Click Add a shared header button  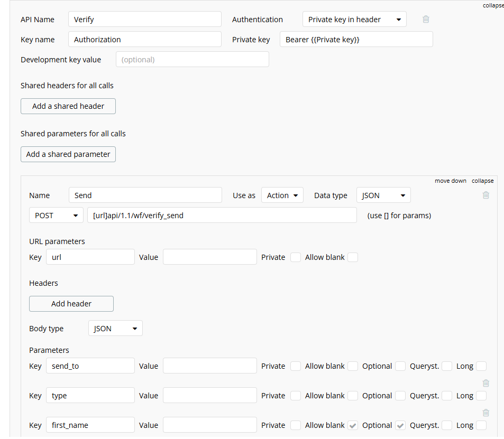pos(68,106)
